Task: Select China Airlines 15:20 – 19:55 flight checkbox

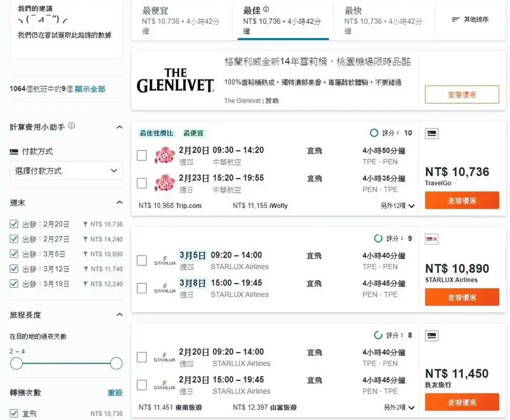Action: coord(142,183)
